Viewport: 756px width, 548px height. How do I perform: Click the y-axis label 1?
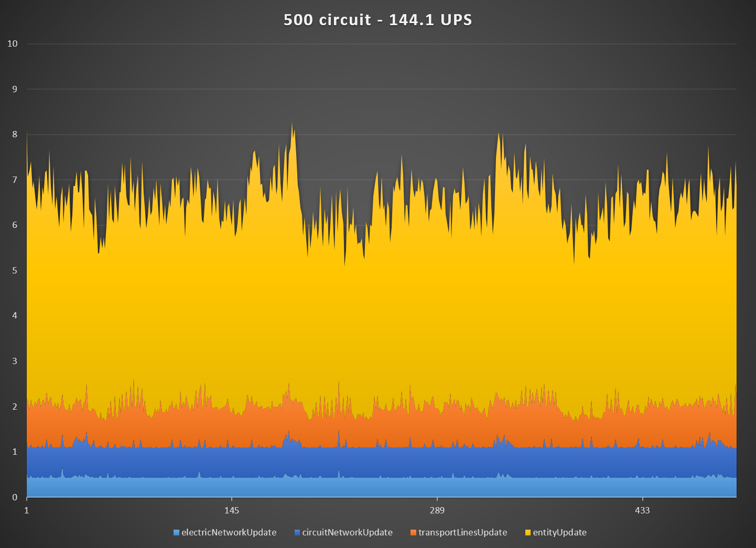point(15,452)
